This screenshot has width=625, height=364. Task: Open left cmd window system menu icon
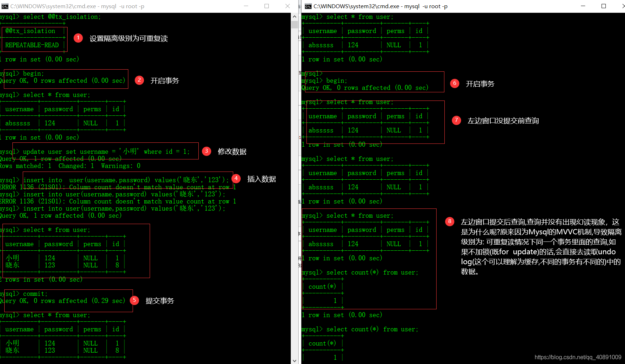click(5, 6)
